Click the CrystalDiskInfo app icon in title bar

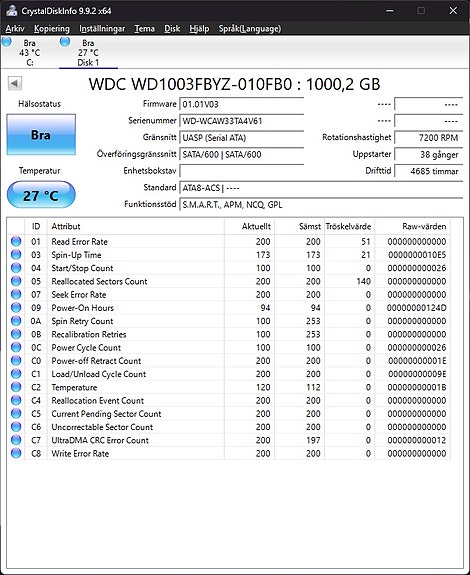coord(12,11)
